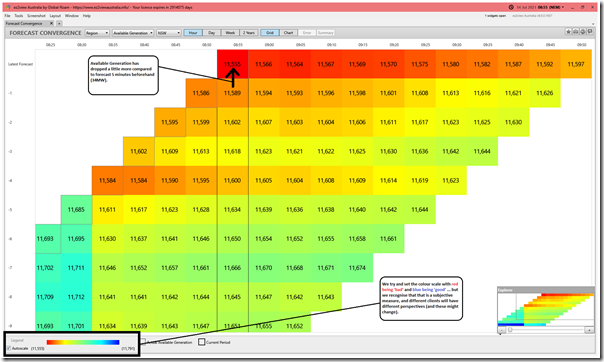This screenshot has height=362, width=604.
Task: Toggle the Current Period checkbox
Action: click(x=201, y=342)
